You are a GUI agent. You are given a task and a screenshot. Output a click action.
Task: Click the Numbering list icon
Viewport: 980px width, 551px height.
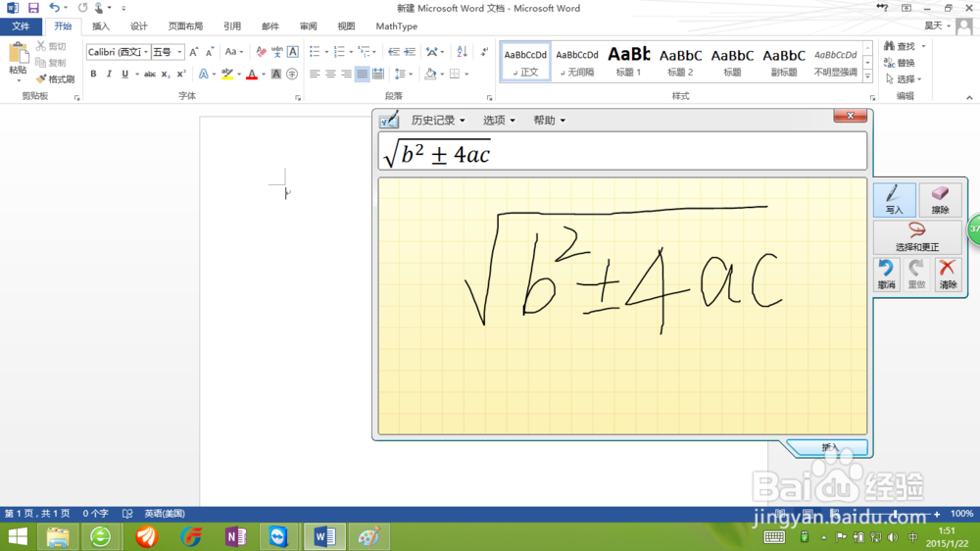[x=339, y=52]
